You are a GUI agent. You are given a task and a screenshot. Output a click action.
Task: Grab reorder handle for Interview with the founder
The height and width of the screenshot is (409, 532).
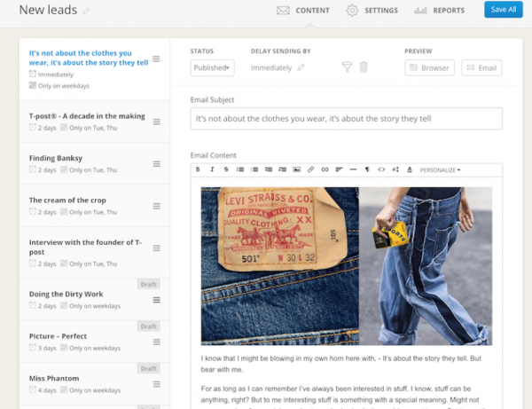[156, 248]
